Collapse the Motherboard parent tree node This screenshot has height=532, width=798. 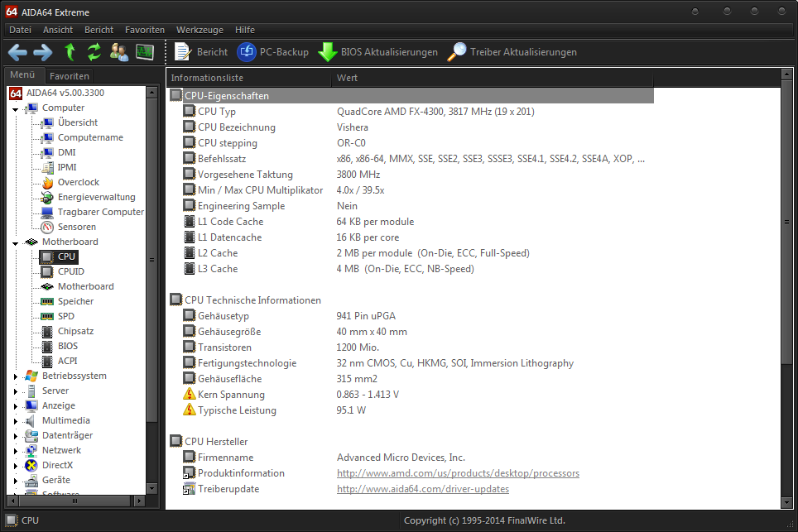[15, 243]
